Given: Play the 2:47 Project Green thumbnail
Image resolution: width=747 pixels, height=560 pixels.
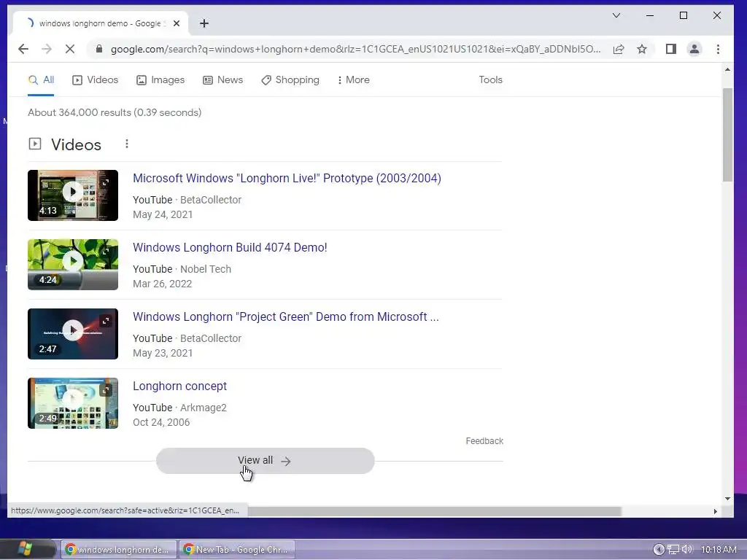Looking at the screenshot, I should tap(73, 334).
